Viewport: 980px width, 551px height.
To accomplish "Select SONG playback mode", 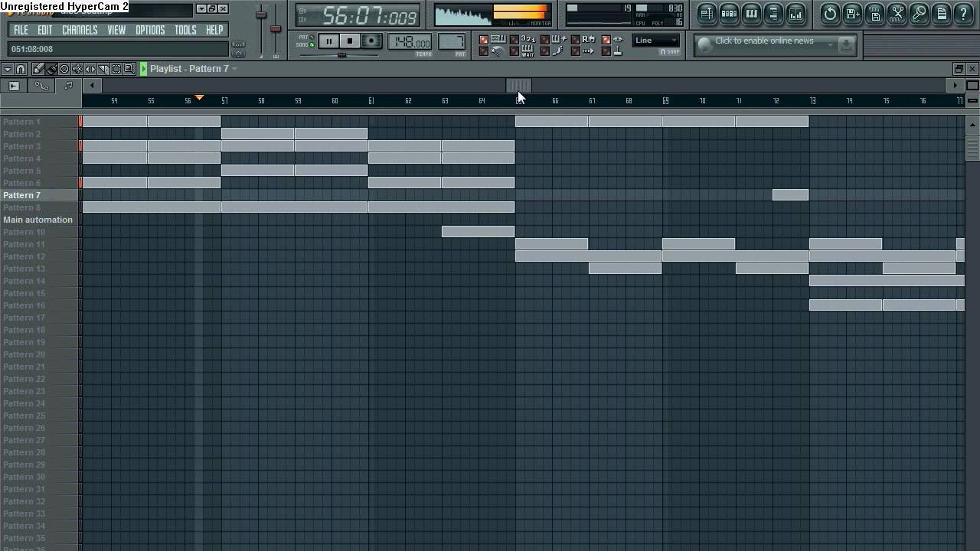I will coord(305,44).
